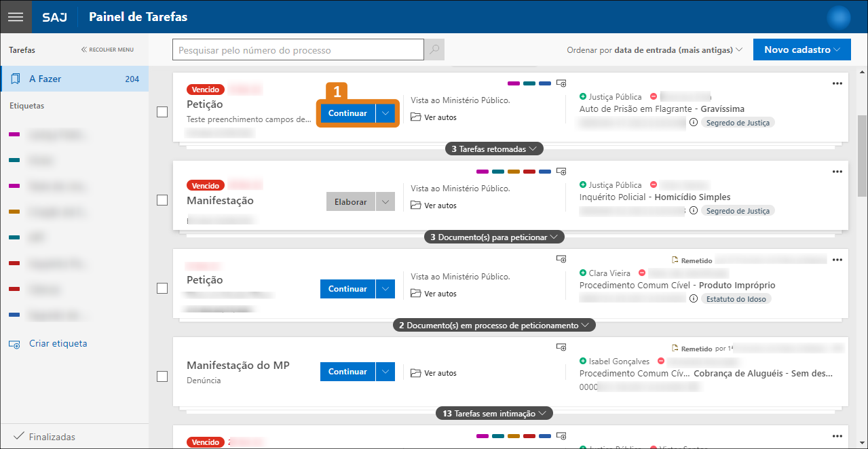Focus the process number search field

299,50
